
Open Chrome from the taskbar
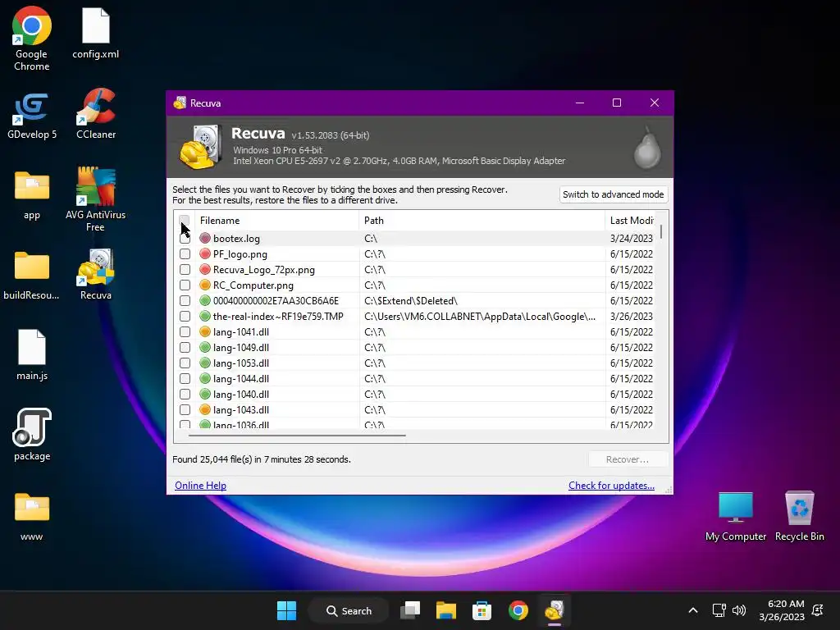click(x=518, y=610)
